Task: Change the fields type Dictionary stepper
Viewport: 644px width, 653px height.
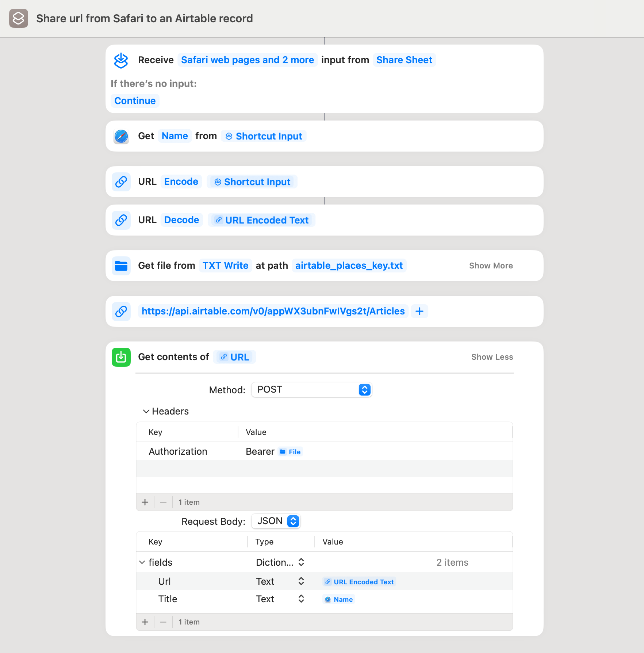Action: point(301,562)
